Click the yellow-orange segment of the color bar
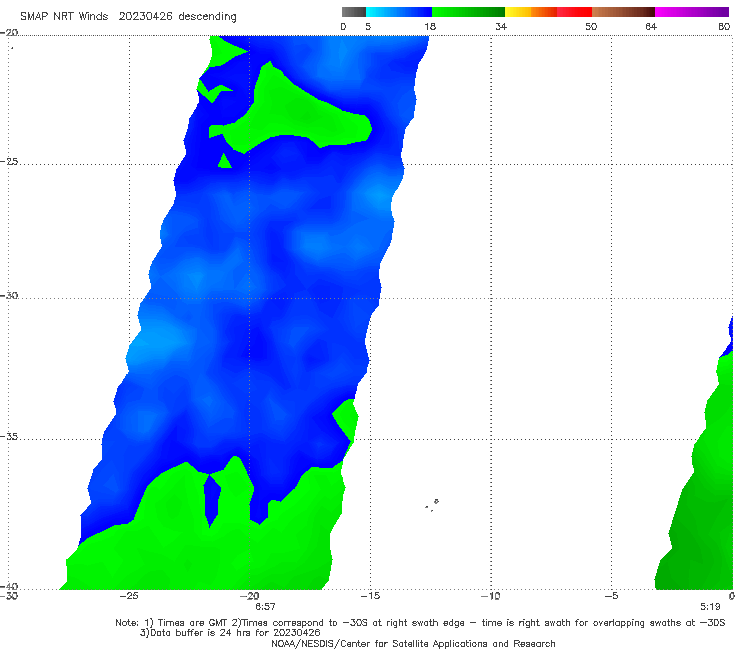740x650 pixels. [x=531, y=12]
